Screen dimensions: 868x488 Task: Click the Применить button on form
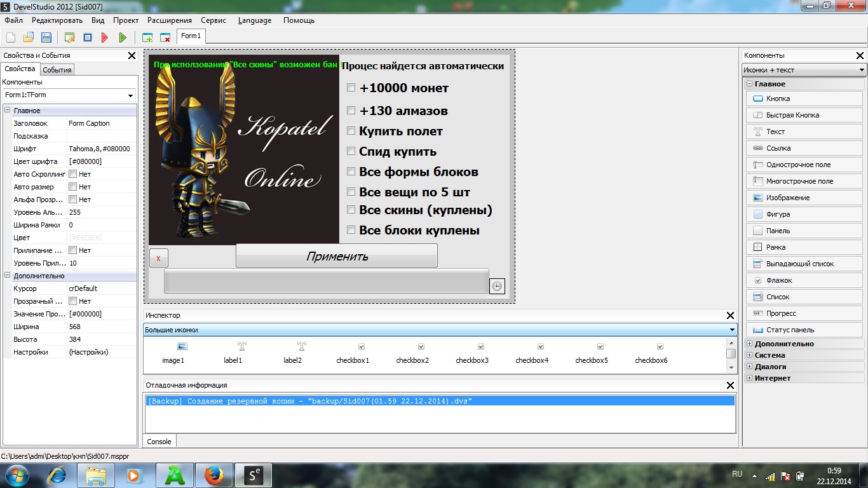[x=337, y=256]
